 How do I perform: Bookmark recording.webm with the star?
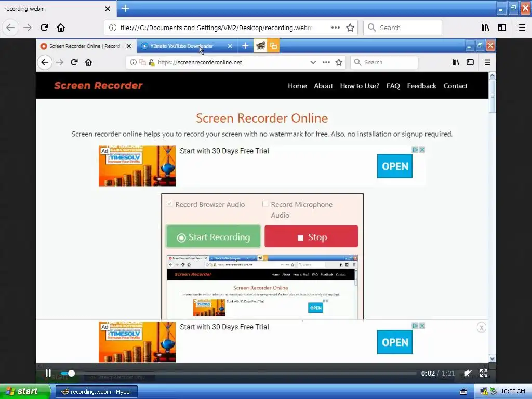[x=350, y=28]
